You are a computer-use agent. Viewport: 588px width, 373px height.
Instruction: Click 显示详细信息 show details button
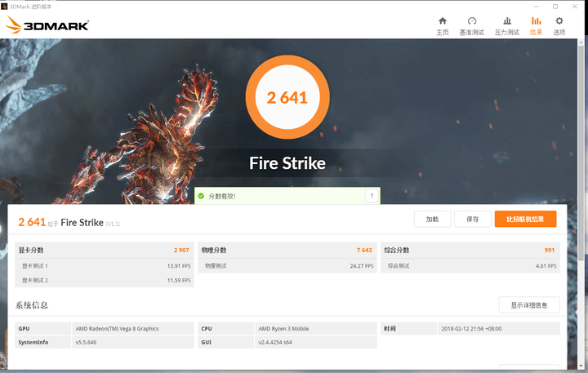tap(529, 305)
